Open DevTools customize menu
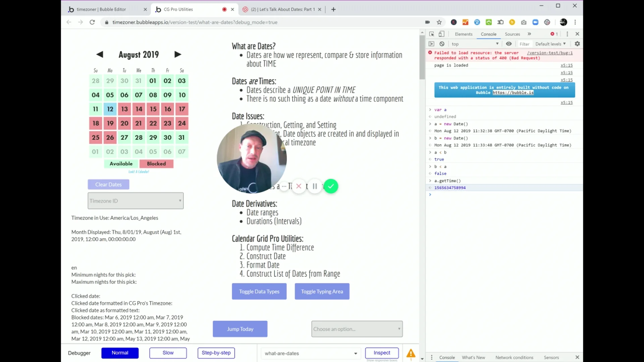 (x=567, y=34)
